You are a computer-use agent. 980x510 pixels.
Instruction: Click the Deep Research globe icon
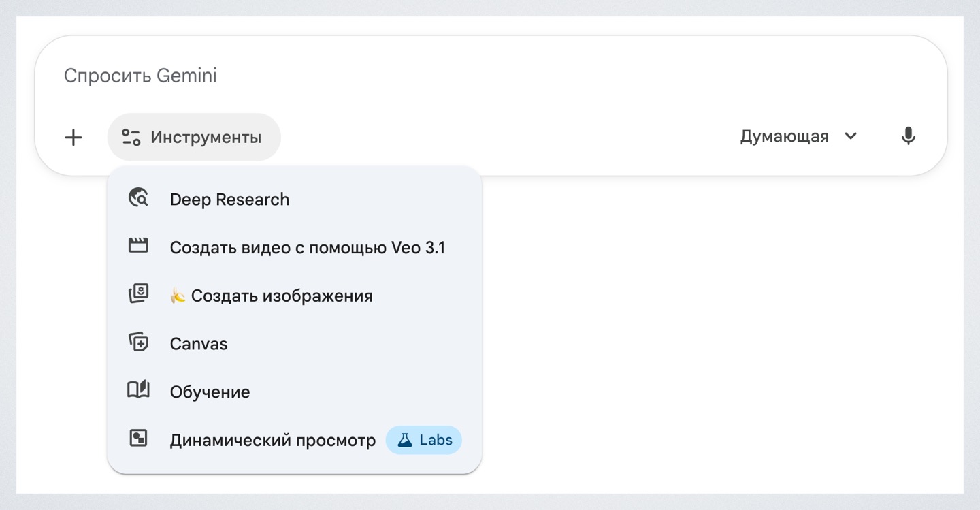point(138,199)
